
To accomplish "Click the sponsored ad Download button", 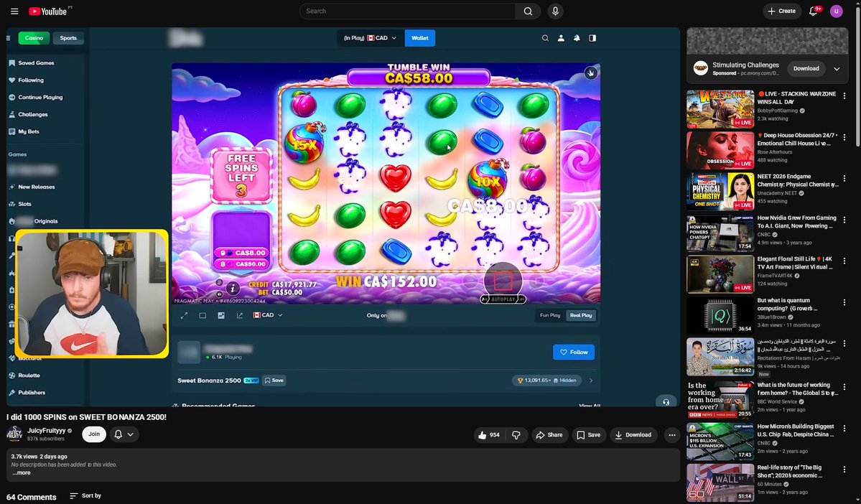I will coord(806,69).
